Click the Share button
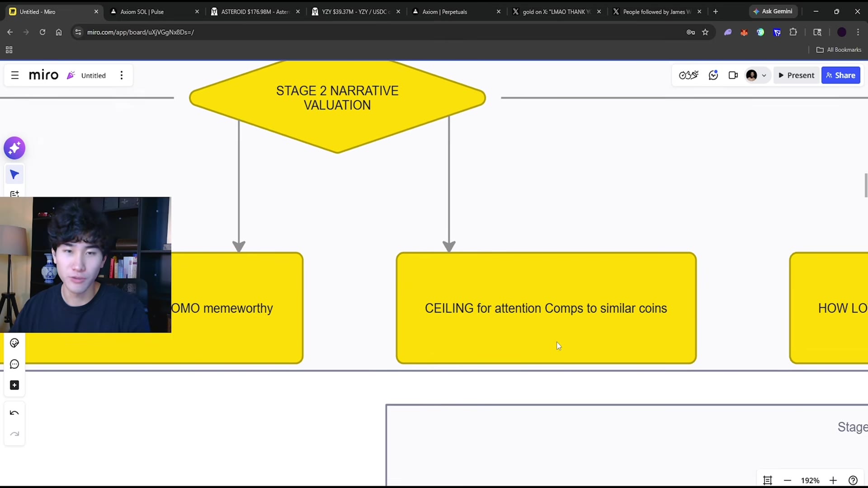Viewport: 868px width, 488px height. pos(841,75)
